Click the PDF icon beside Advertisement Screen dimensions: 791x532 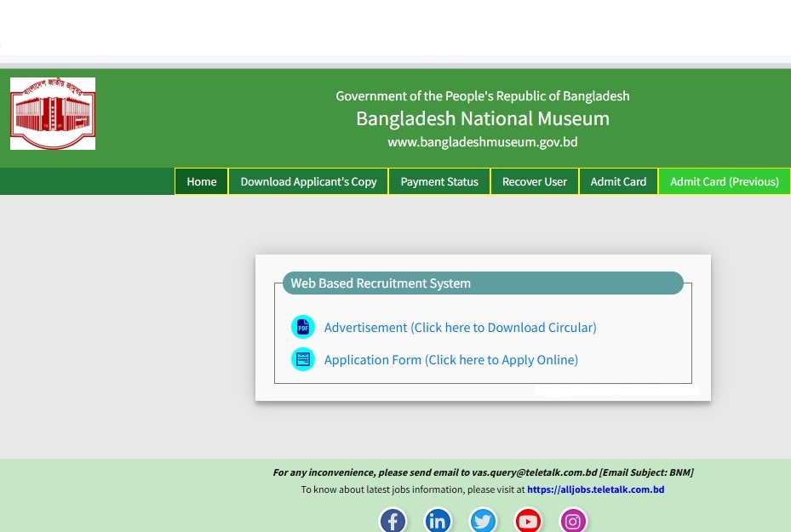point(303,327)
